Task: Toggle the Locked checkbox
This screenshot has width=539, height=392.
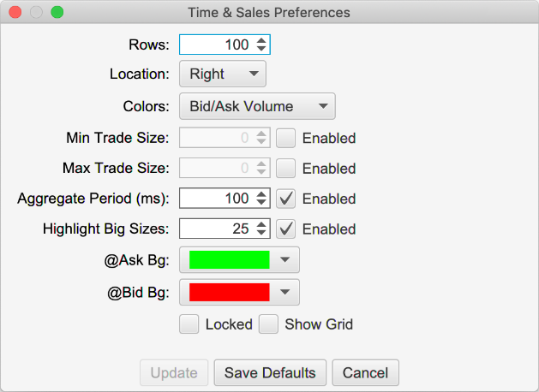Action: click(x=189, y=324)
